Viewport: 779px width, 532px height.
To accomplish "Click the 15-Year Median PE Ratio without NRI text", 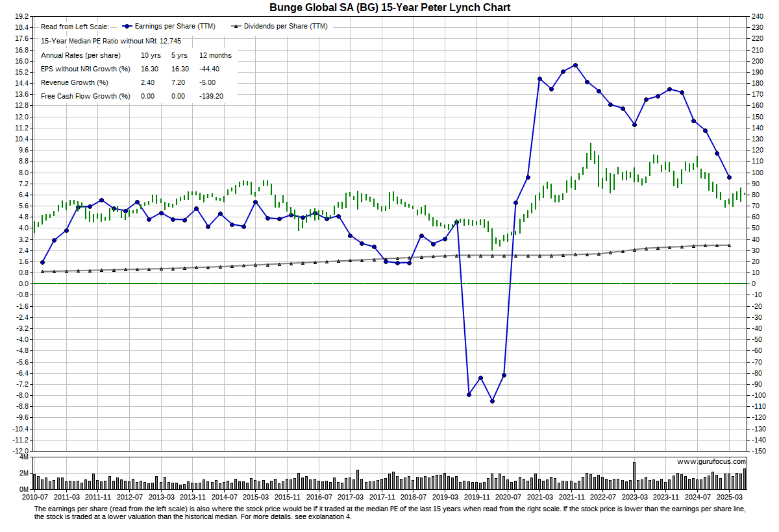I will point(111,41).
